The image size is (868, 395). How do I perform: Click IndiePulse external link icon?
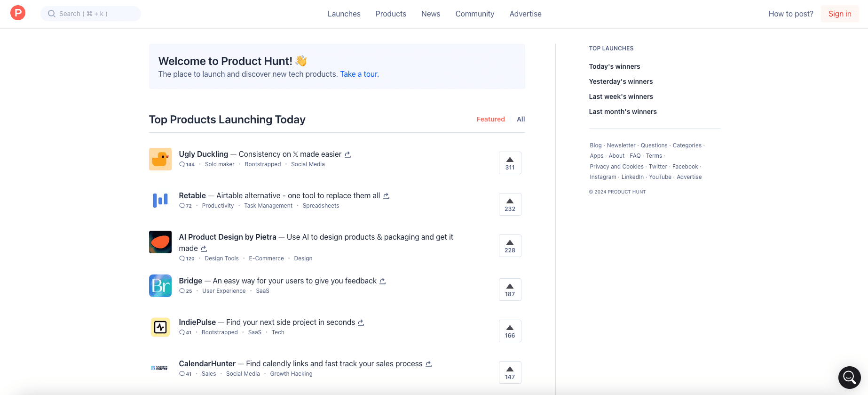click(x=361, y=322)
